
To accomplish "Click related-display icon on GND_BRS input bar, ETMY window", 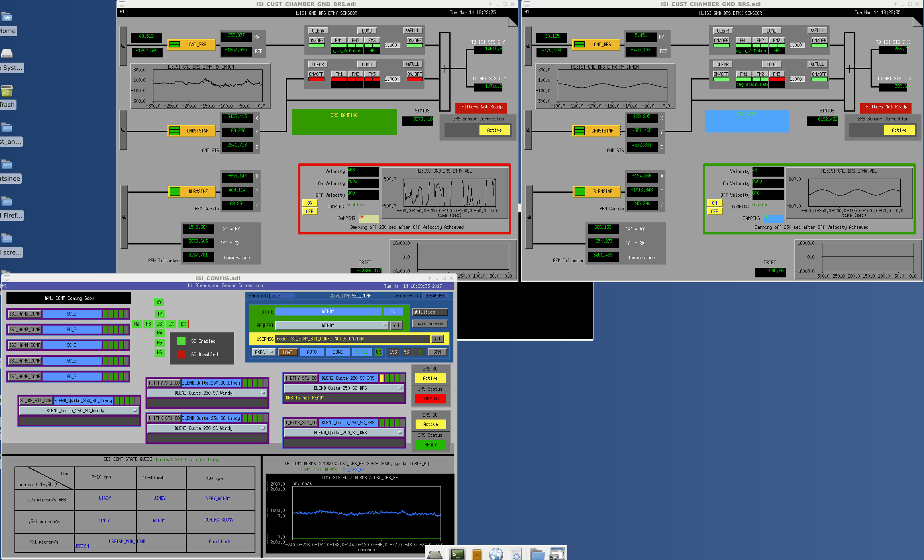I will (x=123, y=46).
